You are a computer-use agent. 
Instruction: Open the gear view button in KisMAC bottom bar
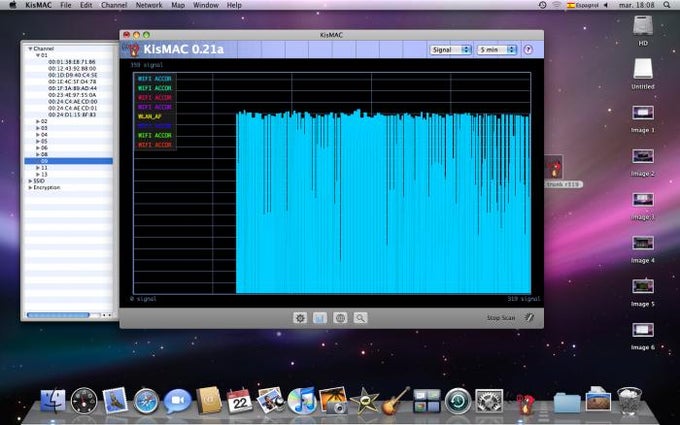pos(300,318)
